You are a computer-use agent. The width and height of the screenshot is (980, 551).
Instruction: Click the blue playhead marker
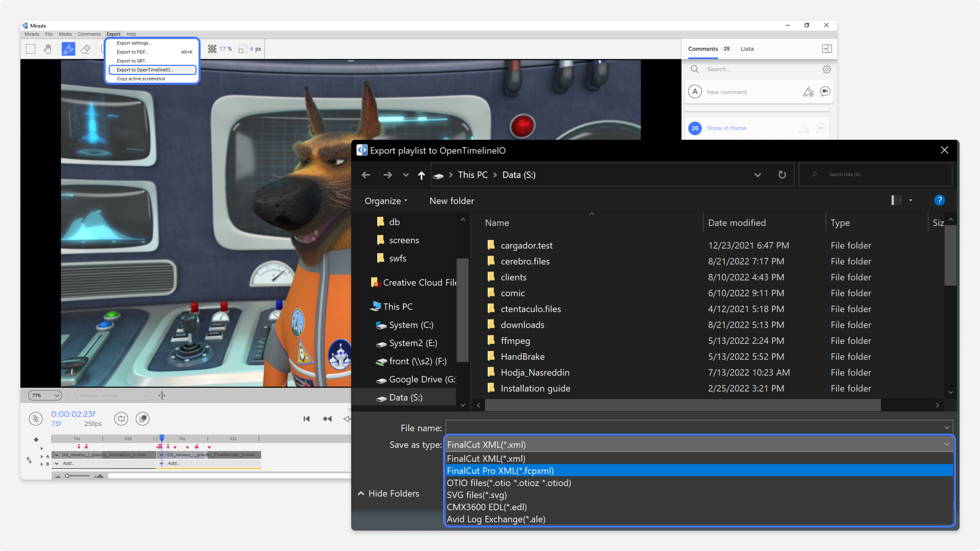162,438
